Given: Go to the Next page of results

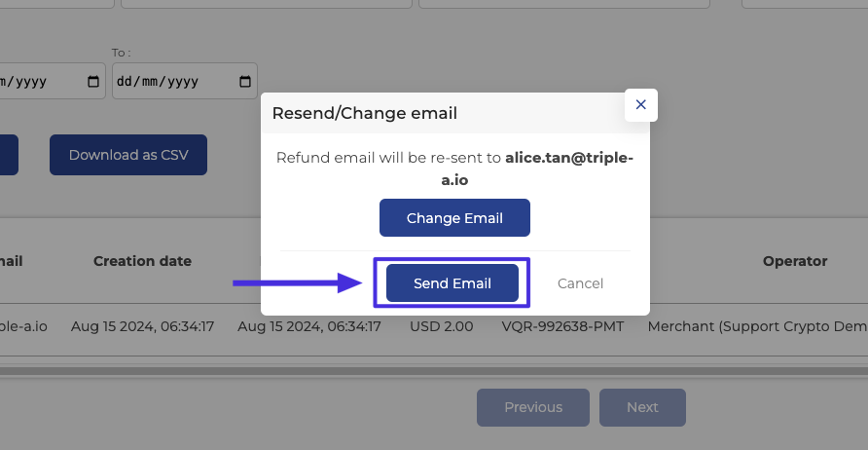Looking at the screenshot, I should coord(642,407).
